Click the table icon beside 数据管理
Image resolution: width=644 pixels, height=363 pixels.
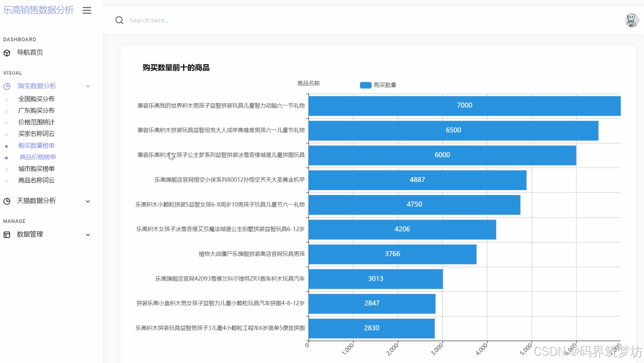coord(7,234)
